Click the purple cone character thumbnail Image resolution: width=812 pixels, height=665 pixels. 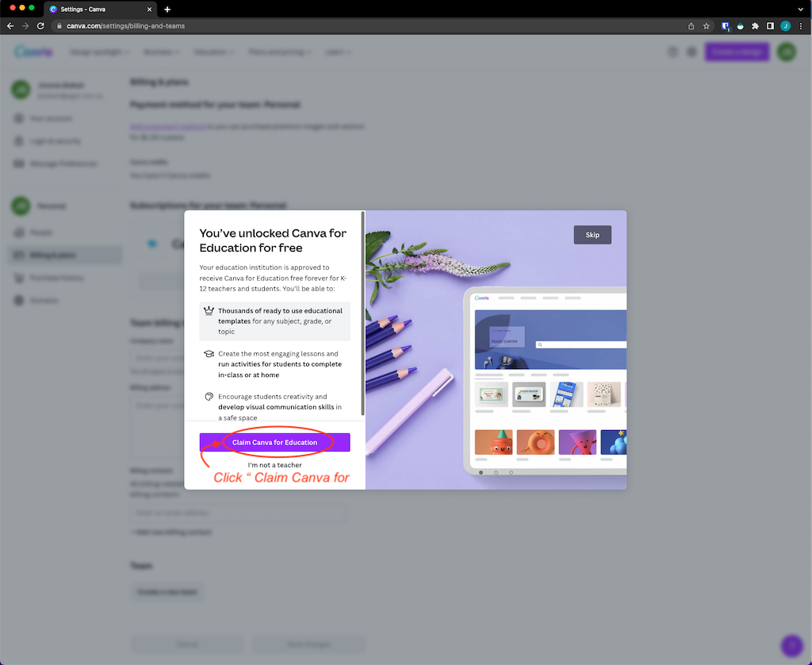577,442
